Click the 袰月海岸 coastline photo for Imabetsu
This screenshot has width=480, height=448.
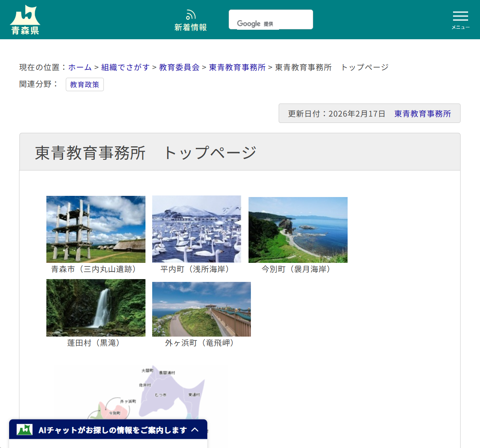tap(298, 230)
